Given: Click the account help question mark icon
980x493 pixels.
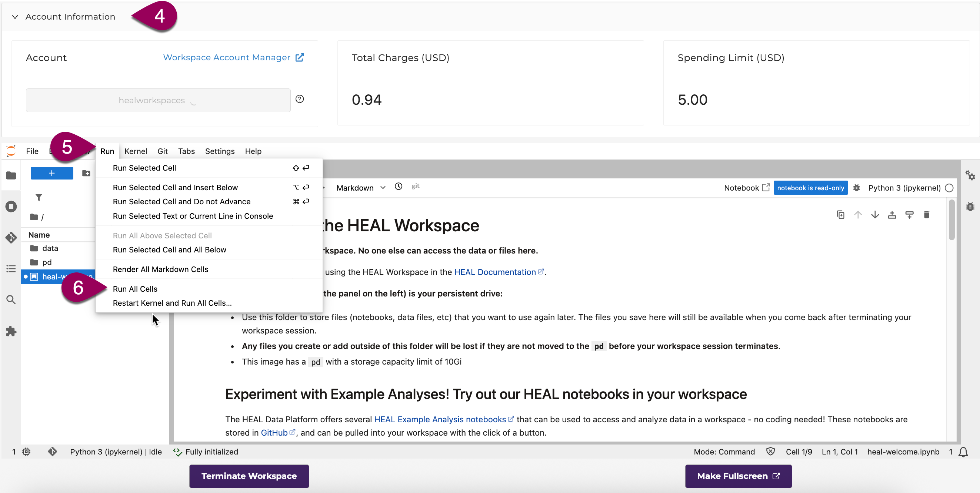Looking at the screenshot, I should coord(300,99).
